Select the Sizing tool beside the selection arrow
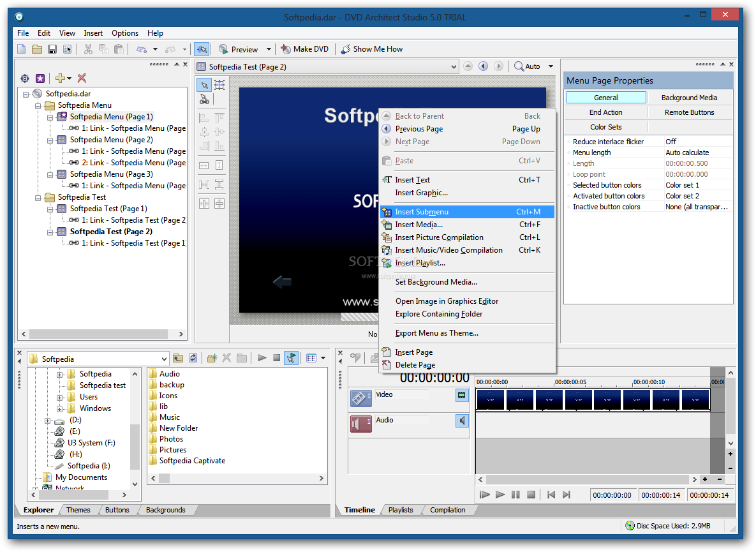The height and width of the screenshot is (552, 756). [x=219, y=86]
